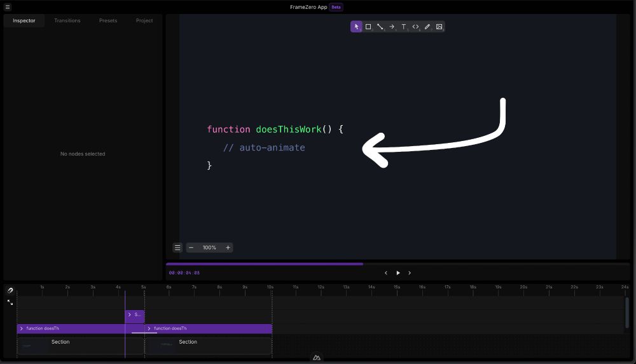Viewport: 636px width, 364px height.
Task: Go to the next frame
Action: point(410,273)
